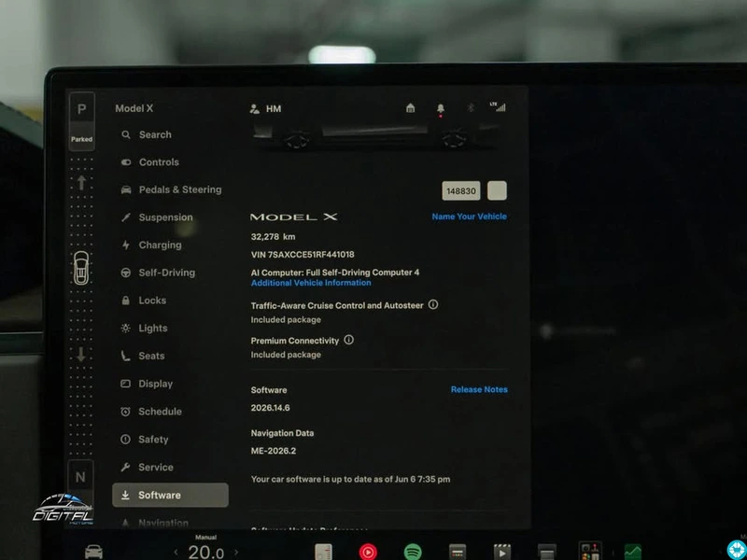Image resolution: width=747 pixels, height=560 pixels.
Task: Launch the Spotify app
Action: 413,552
